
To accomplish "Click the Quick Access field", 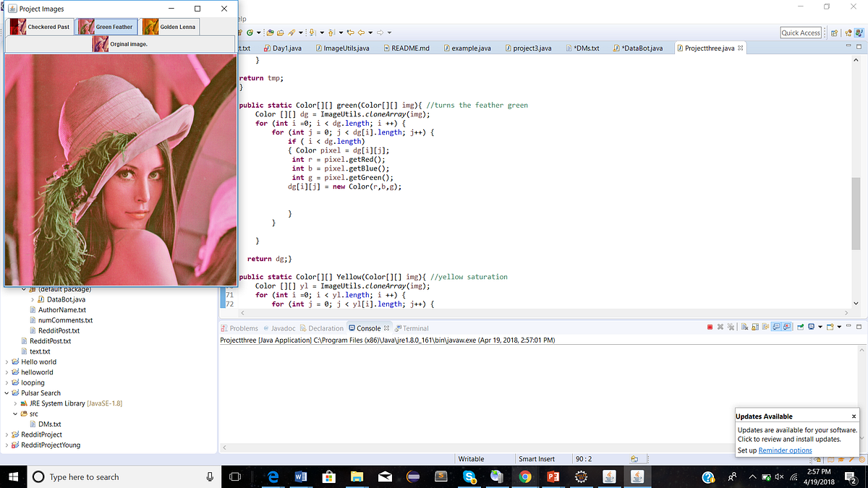I will pyautogui.click(x=799, y=32).
